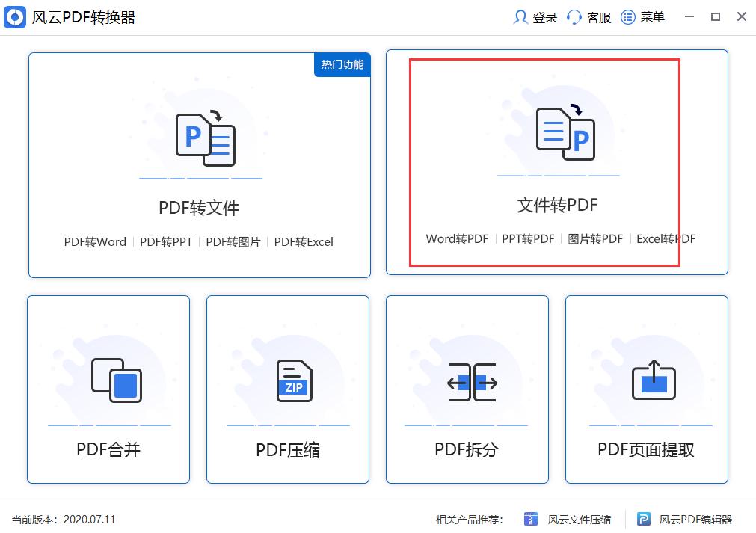Click the 热门功能 badge
Image resolution: width=756 pixels, height=533 pixels.
point(342,65)
